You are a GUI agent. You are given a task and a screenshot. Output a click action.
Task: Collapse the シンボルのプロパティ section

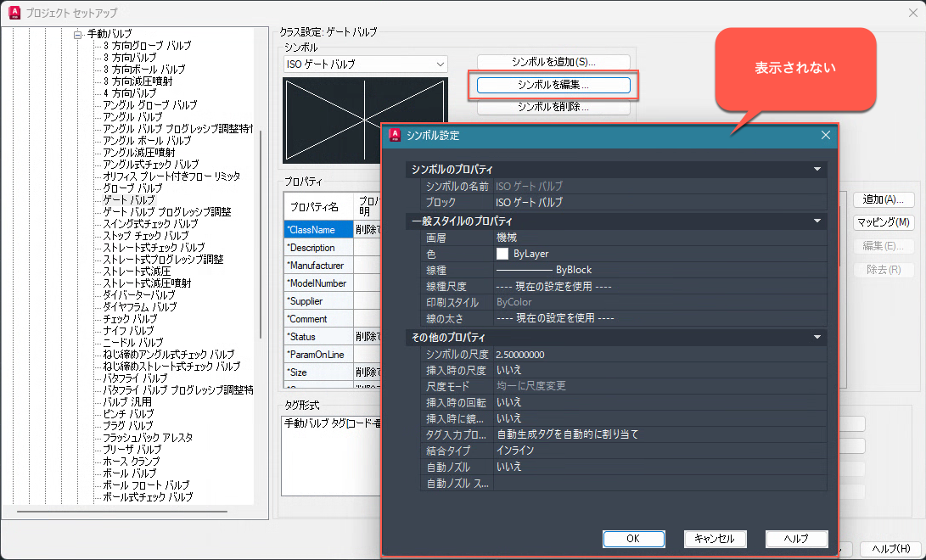point(818,168)
